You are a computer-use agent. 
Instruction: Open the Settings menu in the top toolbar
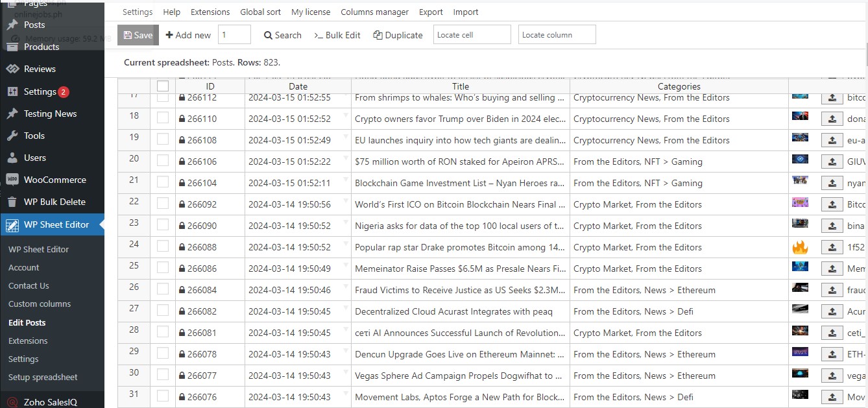138,12
